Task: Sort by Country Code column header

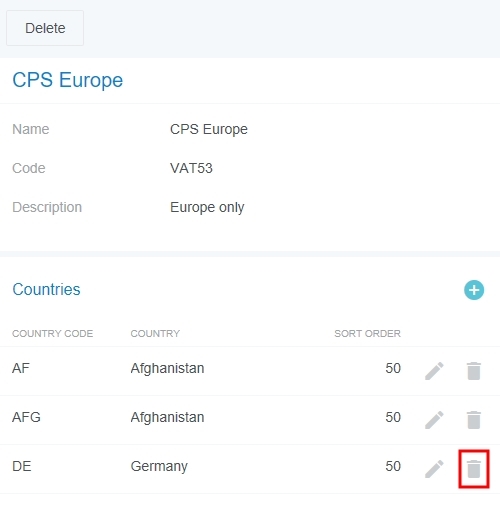Action: coord(52,333)
